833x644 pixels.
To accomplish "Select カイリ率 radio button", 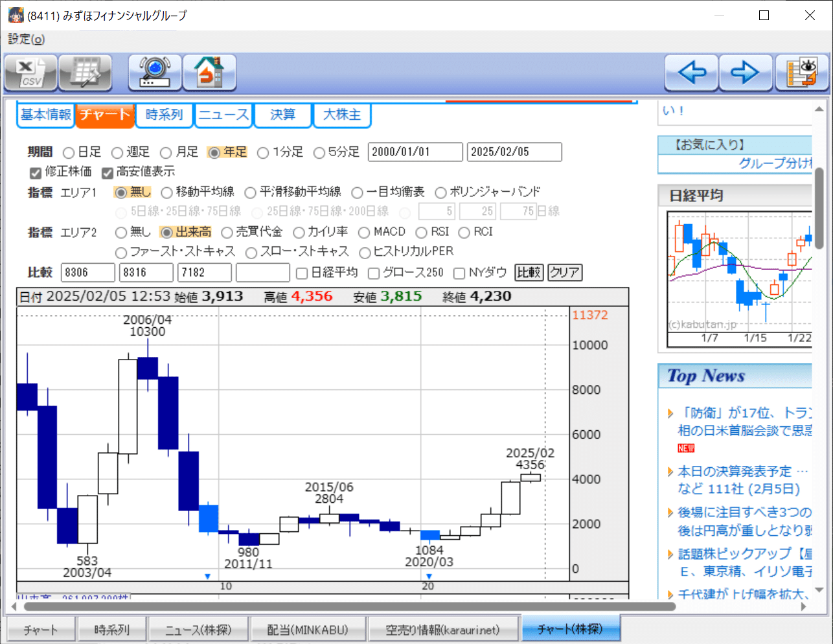I will (299, 232).
